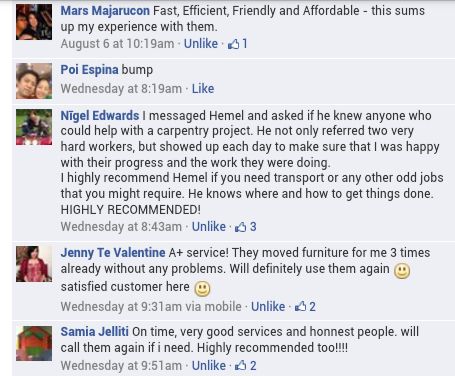Click Samia Jelliti's profile picture

tap(34, 343)
